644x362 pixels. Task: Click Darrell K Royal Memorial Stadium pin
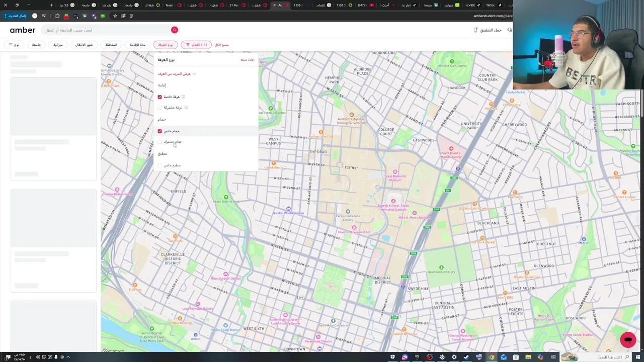[393, 202]
